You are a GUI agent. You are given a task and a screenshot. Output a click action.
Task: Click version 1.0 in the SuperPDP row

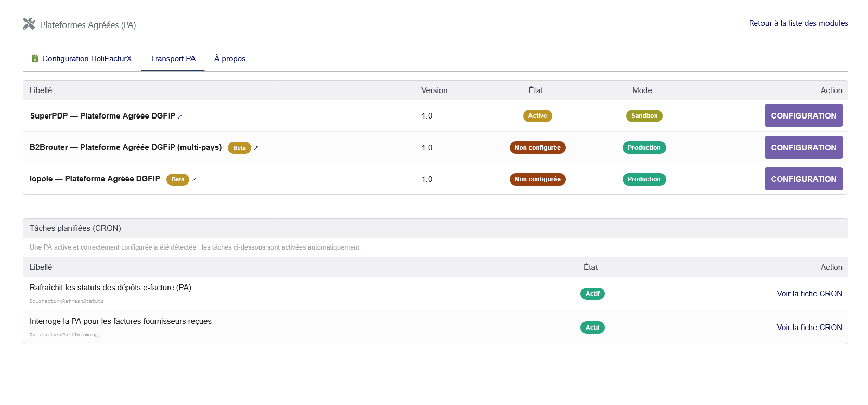[427, 116]
